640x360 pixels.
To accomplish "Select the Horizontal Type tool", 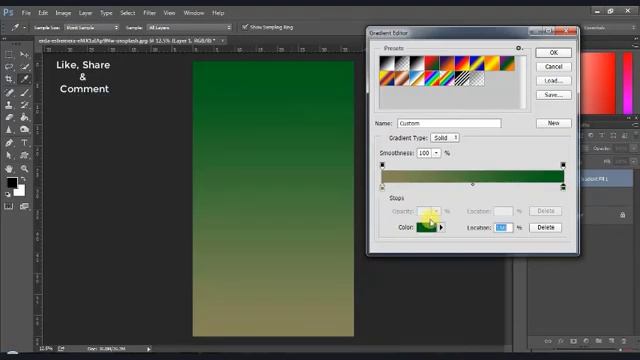I will pyautogui.click(x=24, y=143).
